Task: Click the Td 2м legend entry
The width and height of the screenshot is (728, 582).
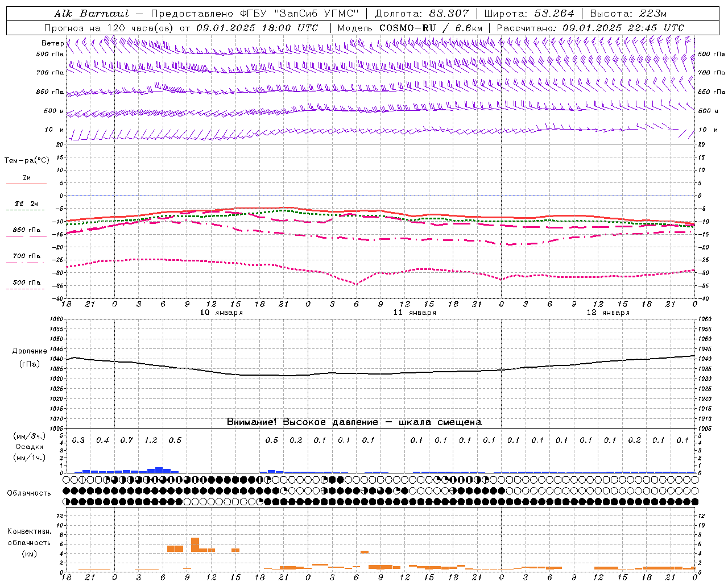Action: 27,203
